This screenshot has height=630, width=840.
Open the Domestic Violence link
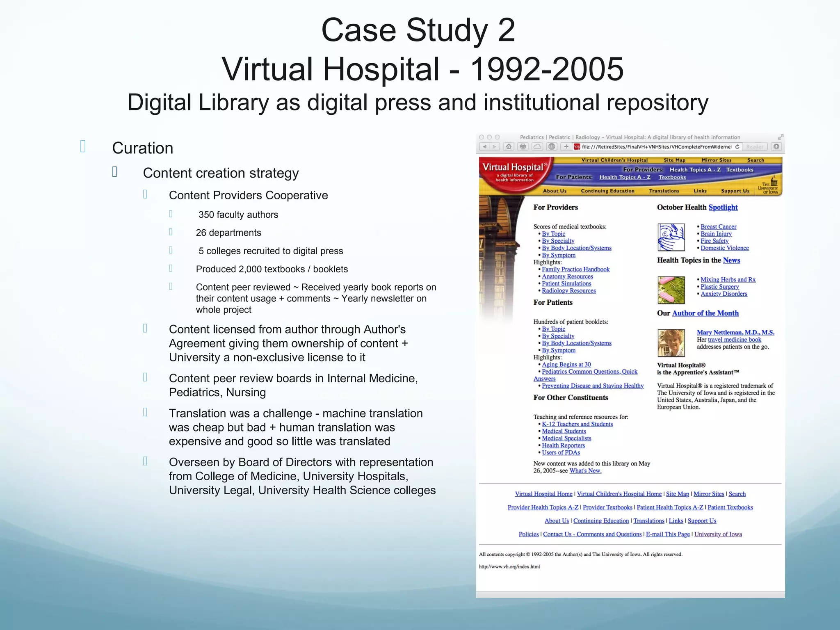[724, 248]
